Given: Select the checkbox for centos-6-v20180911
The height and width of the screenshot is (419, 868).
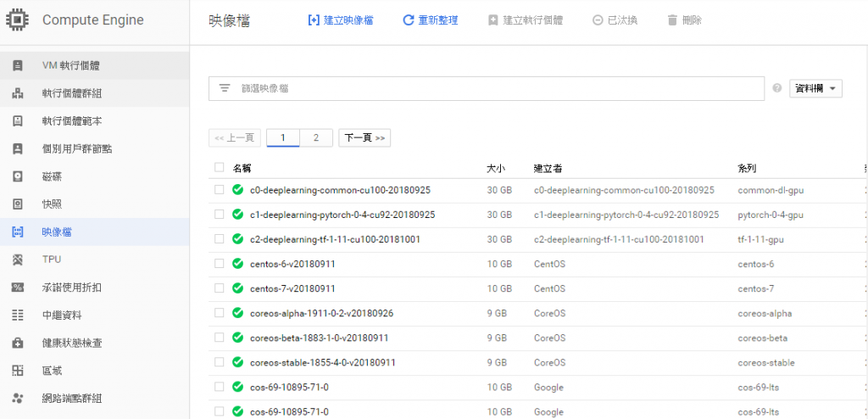Looking at the screenshot, I should click(x=220, y=263).
